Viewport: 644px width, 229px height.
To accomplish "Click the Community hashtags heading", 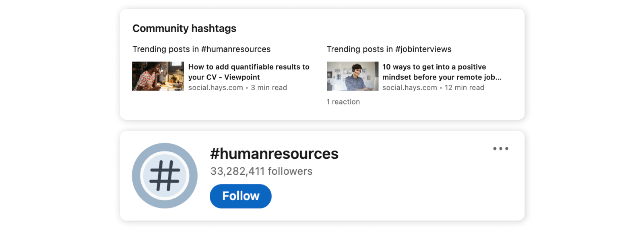I will [x=184, y=29].
